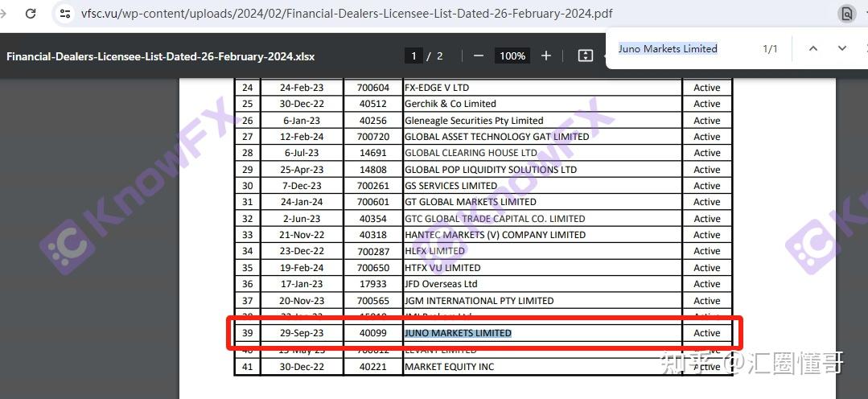Select the Gerchik & Co Limited cell
The width and height of the screenshot is (868, 399).
(x=542, y=104)
